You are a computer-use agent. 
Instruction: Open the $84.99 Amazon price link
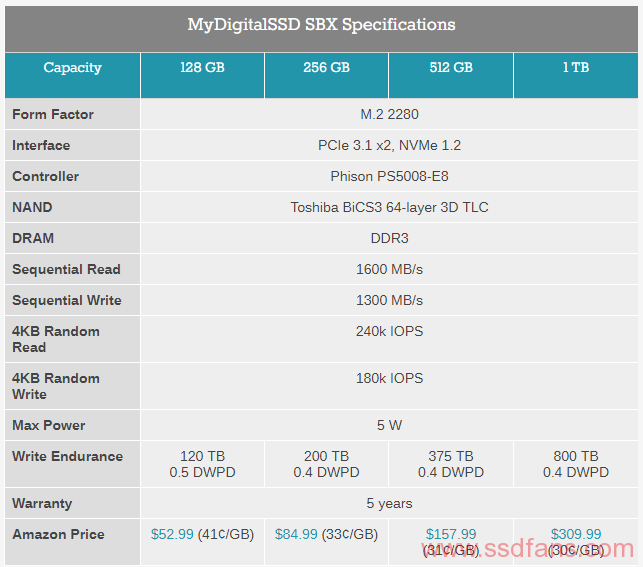pyautogui.click(x=296, y=534)
